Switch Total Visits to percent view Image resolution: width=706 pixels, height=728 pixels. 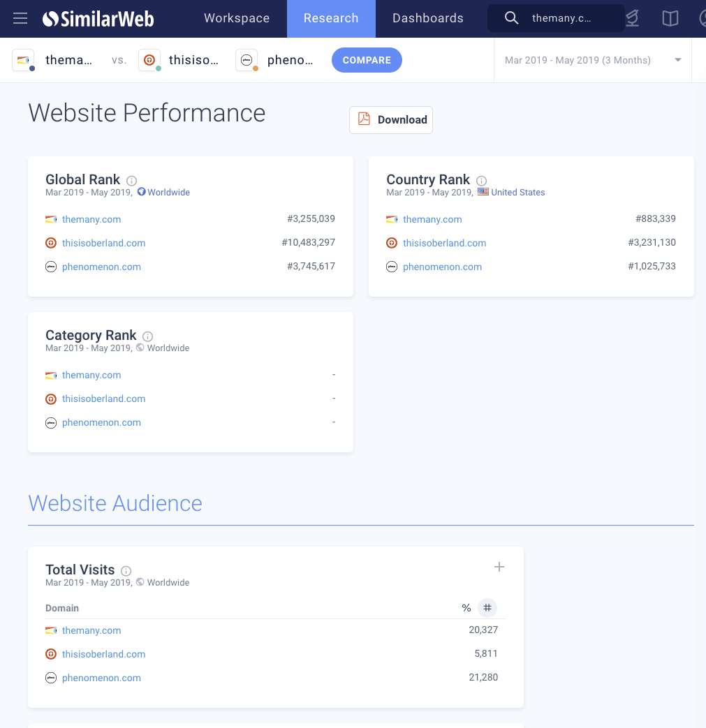[466, 608]
